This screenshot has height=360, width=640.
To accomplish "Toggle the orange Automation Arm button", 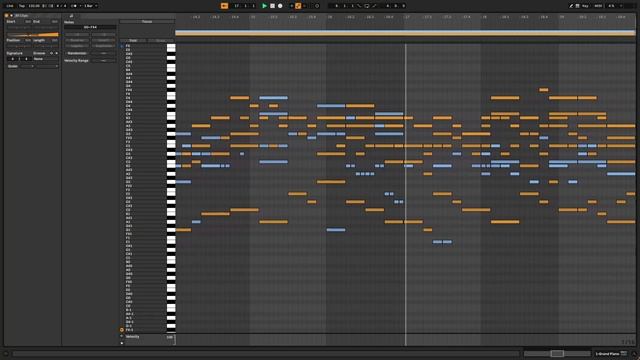I will point(298,6).
